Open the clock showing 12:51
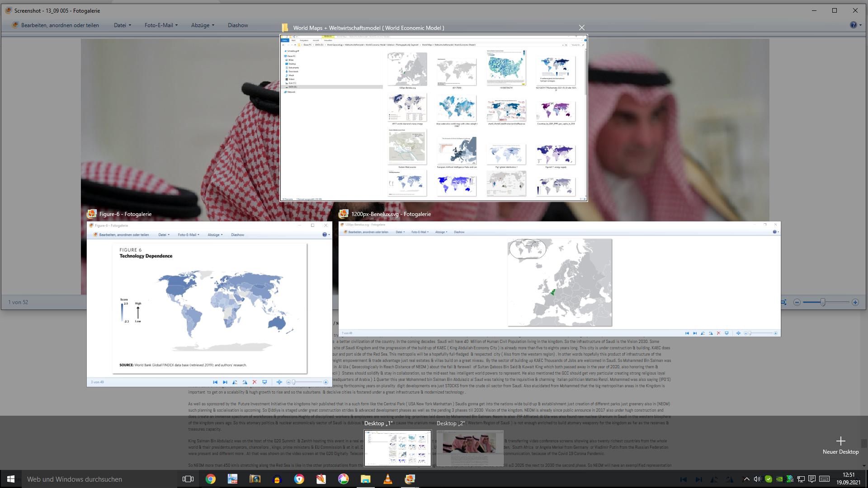The image size is (868, 488). [849, 479]
